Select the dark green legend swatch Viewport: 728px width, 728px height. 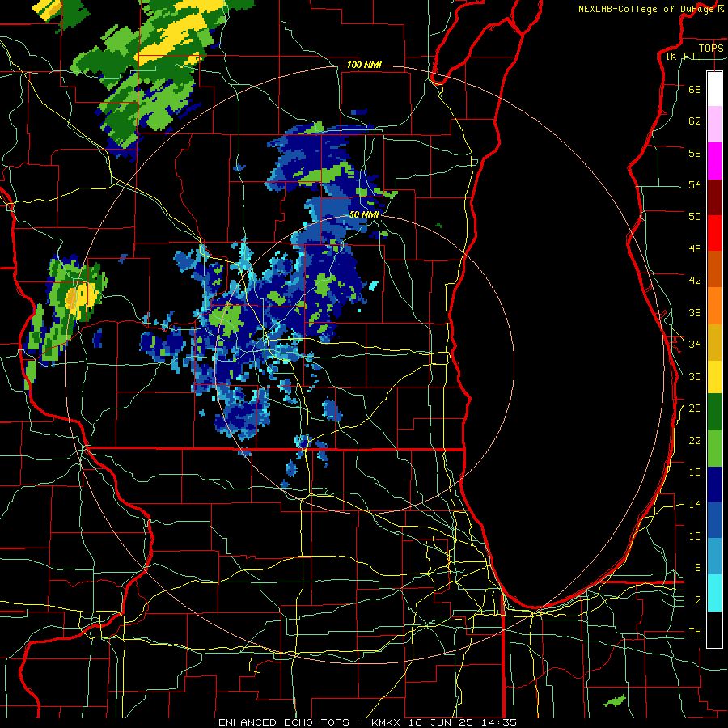point(714,412)
